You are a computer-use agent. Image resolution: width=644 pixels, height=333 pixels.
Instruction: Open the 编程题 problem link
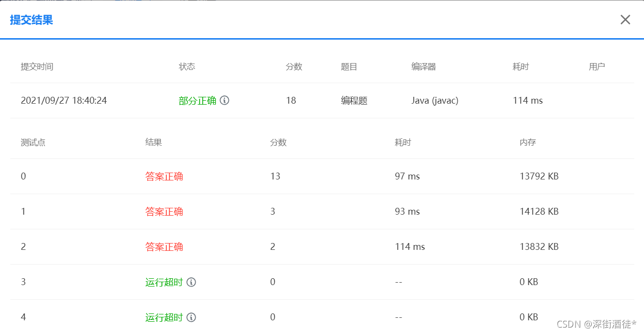[x=354, y=100]
